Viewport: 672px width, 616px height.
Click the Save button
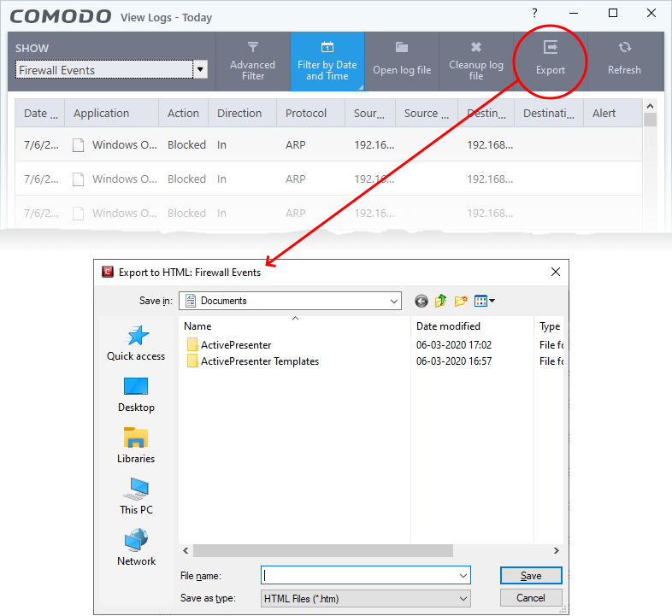click(x=530, y=575)
